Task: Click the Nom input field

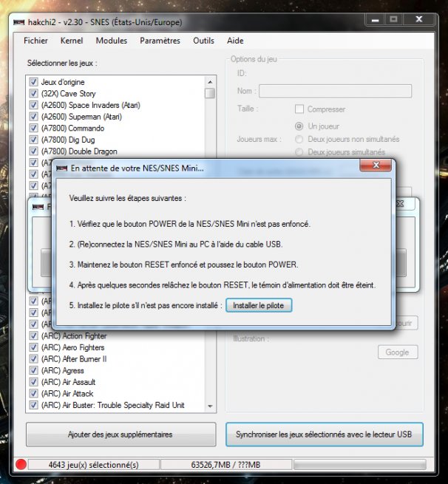Action: (335, 91)
